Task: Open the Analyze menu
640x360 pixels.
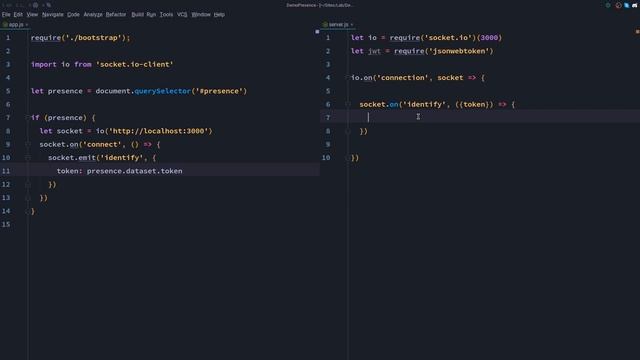Action: tap(93, 14)
